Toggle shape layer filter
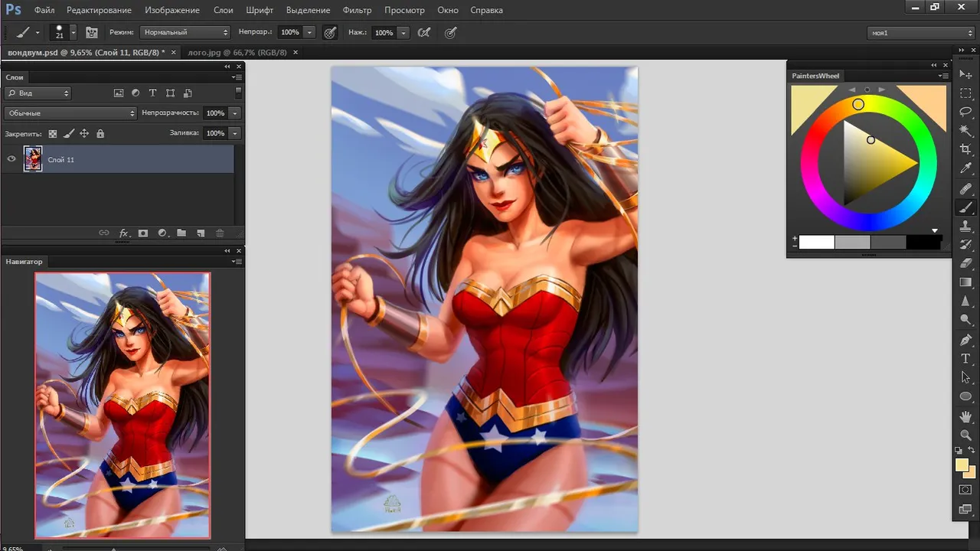Image resolution: width=980 pixels, height=551 pixels. click(x=170, y=93)
